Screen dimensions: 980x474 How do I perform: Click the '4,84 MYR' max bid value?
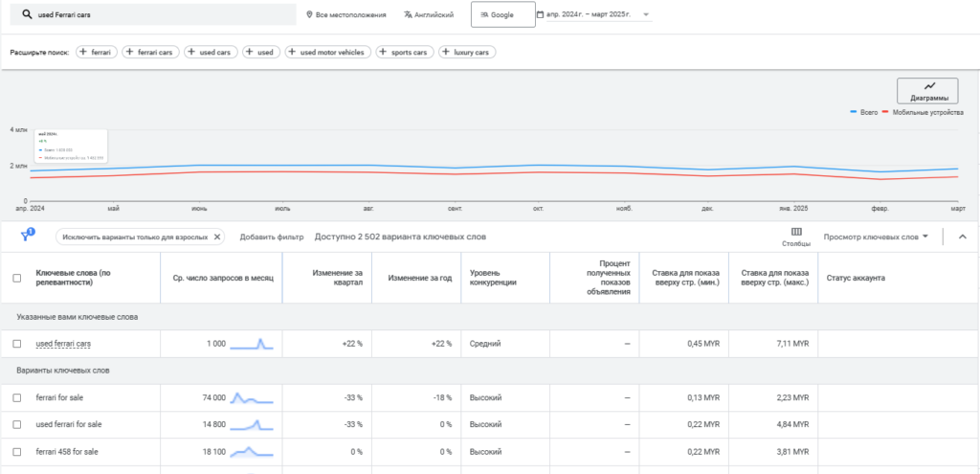(793, 424)
